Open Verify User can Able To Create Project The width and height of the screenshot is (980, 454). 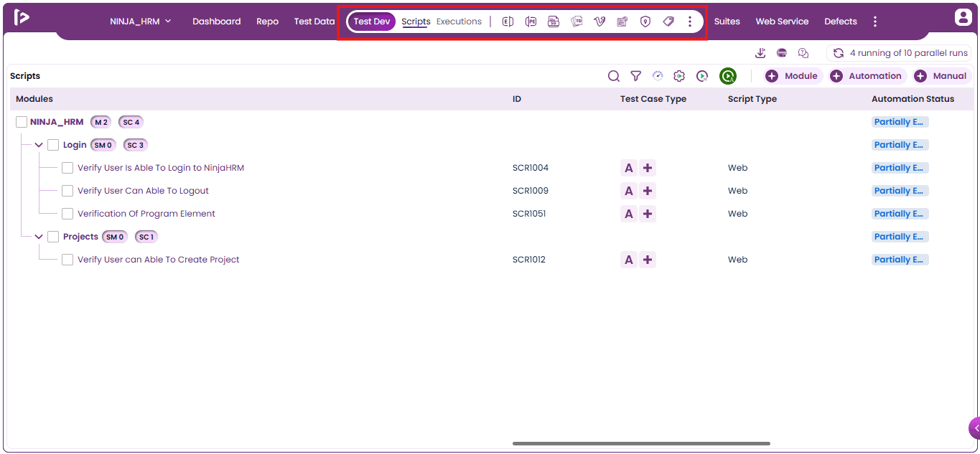point(159,260)
